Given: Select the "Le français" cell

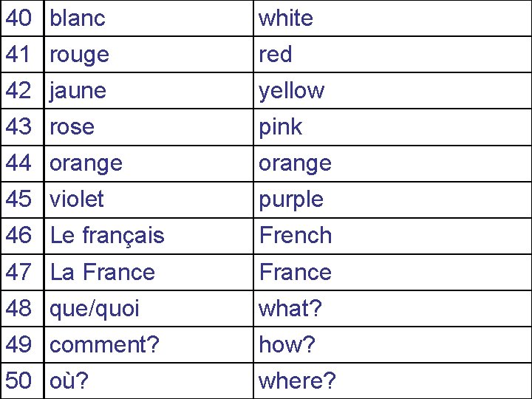Looking at the screenshot, I should [x=107, y=236].
